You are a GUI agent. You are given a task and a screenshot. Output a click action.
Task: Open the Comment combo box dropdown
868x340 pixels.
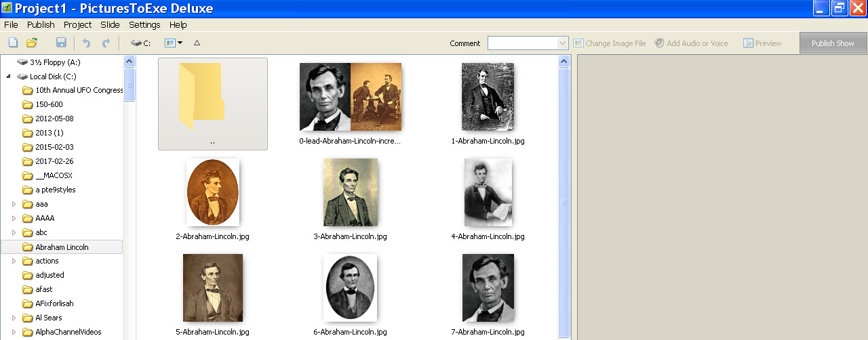pyautogui.click(x=562, y=43)
